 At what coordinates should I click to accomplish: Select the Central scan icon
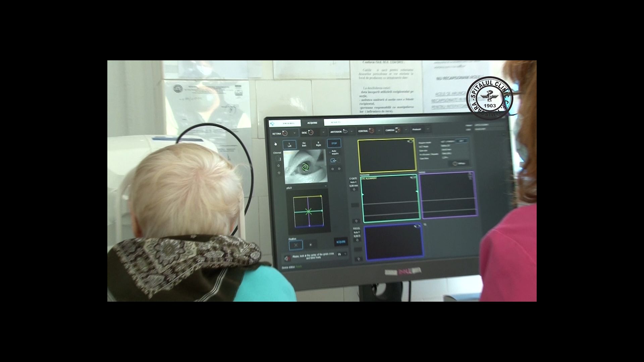tap(371, 130)
